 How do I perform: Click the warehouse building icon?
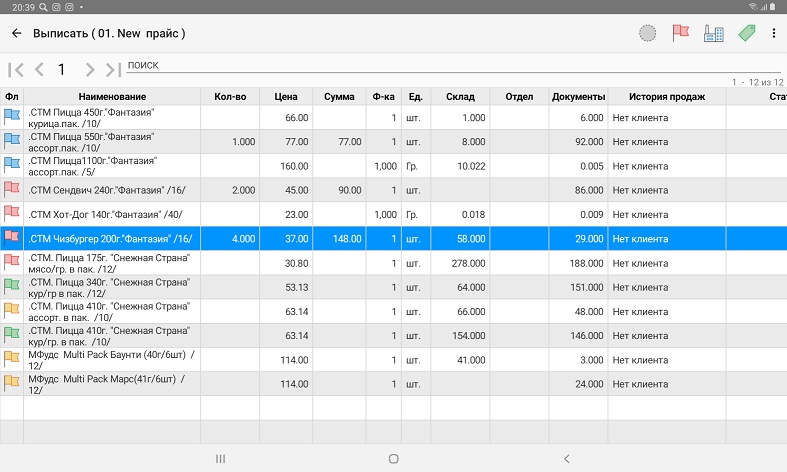coord(713,33)
